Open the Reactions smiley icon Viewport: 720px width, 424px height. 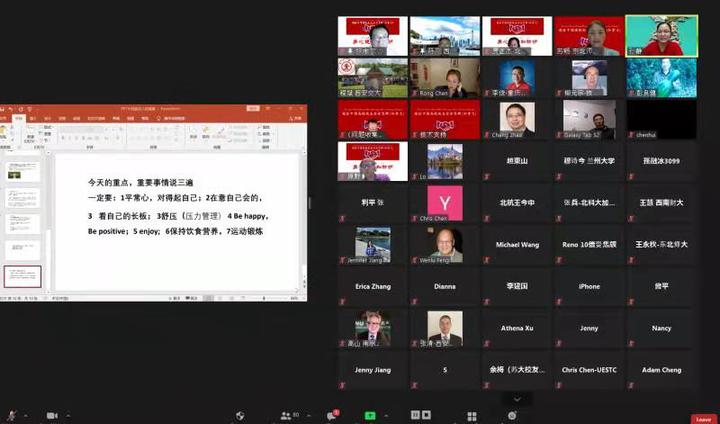[512, 415]
